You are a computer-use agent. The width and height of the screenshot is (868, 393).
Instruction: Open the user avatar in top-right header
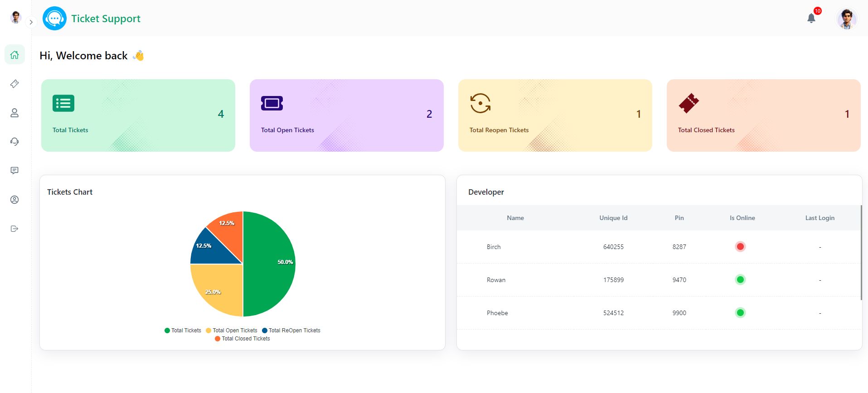pyautogui.click(x=846, y=19)
